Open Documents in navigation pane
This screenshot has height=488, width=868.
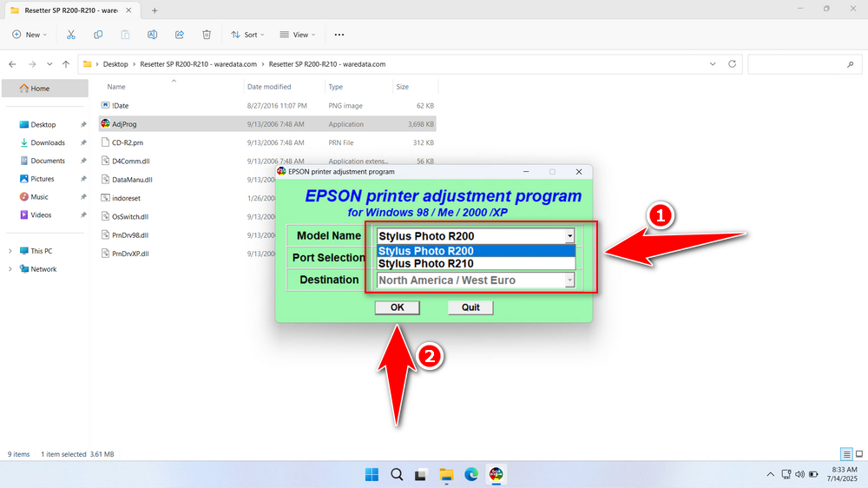[x=48, y=161]
